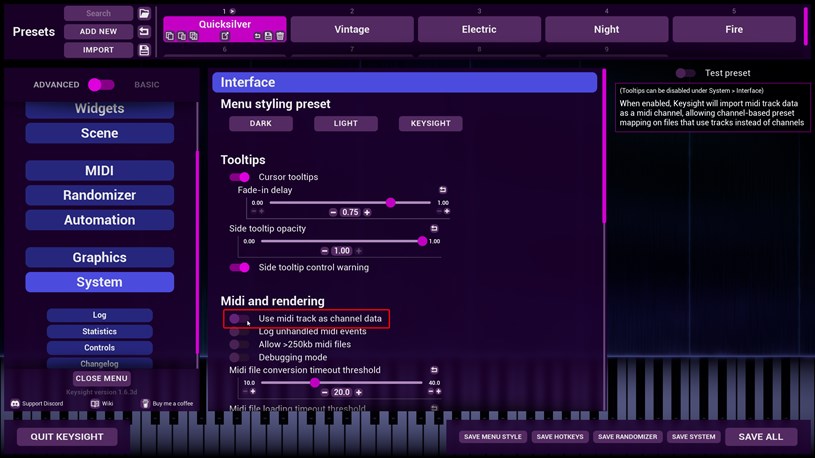Click the IMPORT preset button
815x458 pixels.
tap(98, 50)
